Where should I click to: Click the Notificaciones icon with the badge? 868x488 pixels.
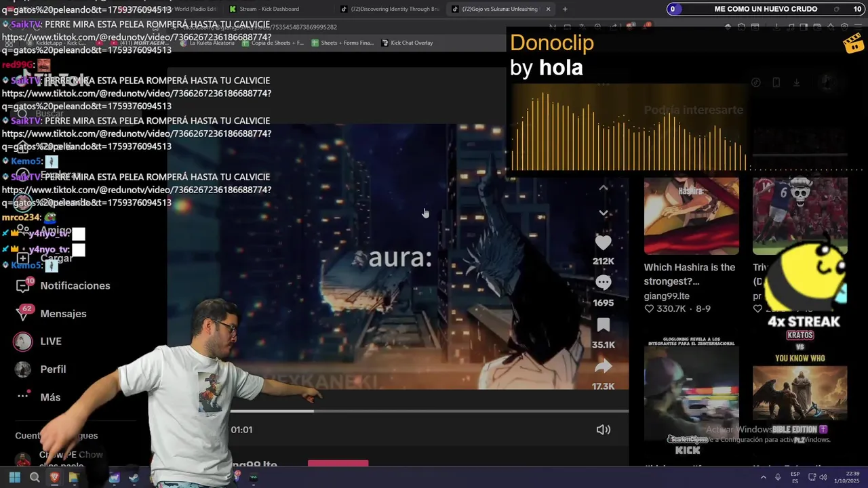(x=24, y=285)
